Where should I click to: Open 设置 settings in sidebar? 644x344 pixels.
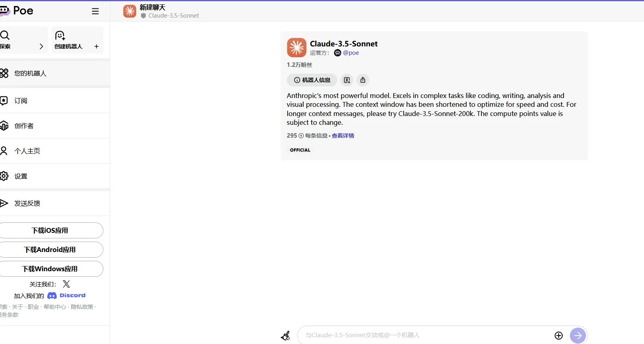coord(21,176)
